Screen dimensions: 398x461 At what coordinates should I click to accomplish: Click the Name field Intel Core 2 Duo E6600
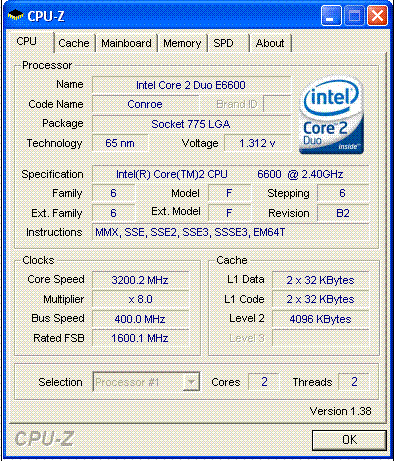[x=191, y=85]
